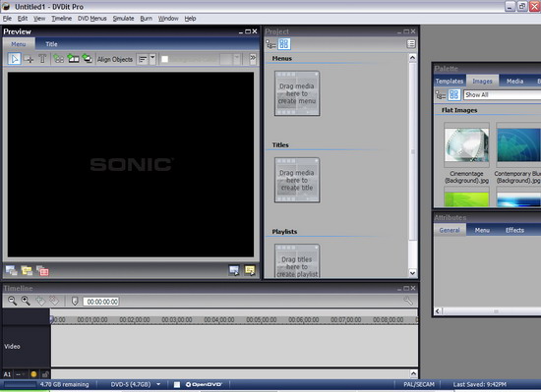
Task: Open the Project panel list options icon
Action: coord(411,44)
